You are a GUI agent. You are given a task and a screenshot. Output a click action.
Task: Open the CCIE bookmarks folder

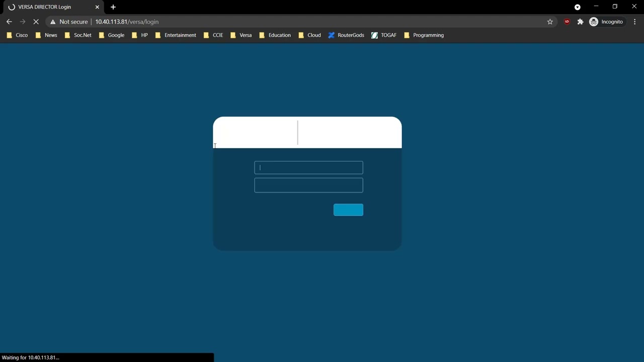click(213, 35)
